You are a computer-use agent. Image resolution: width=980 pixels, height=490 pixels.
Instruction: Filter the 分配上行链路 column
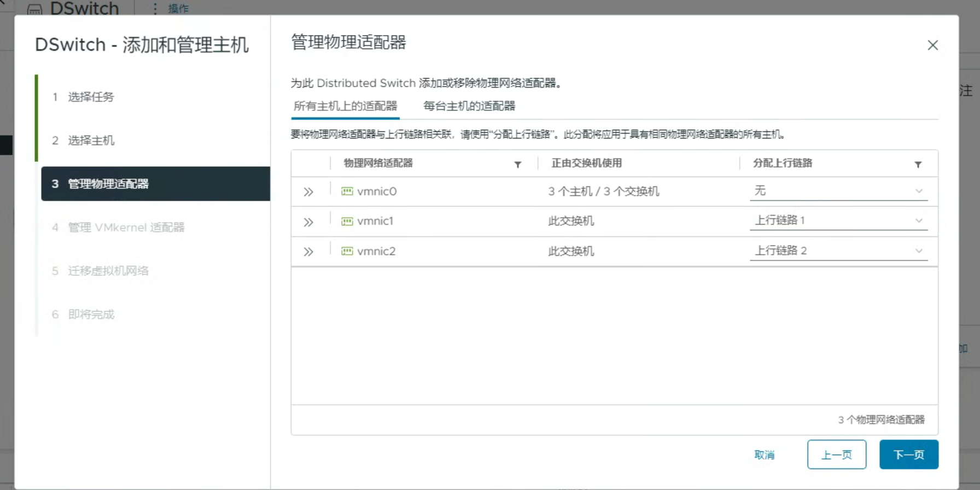tap(918, 165)
